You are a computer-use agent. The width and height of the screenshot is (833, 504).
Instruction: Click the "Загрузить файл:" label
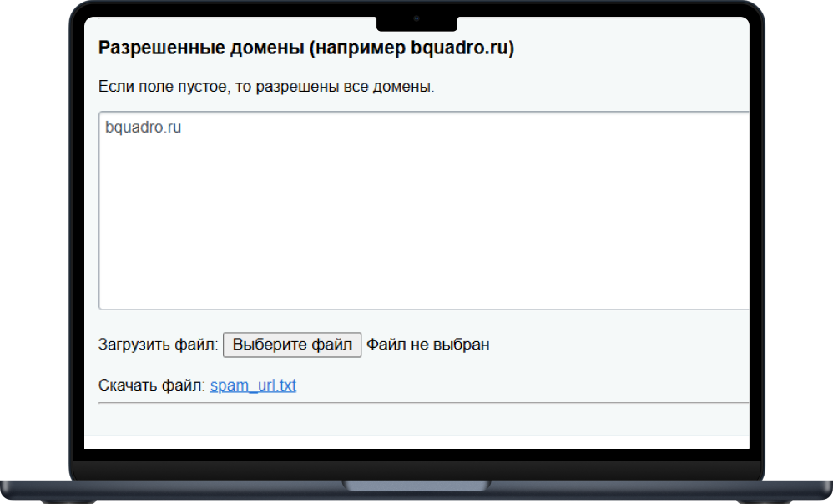click(159, 345)
